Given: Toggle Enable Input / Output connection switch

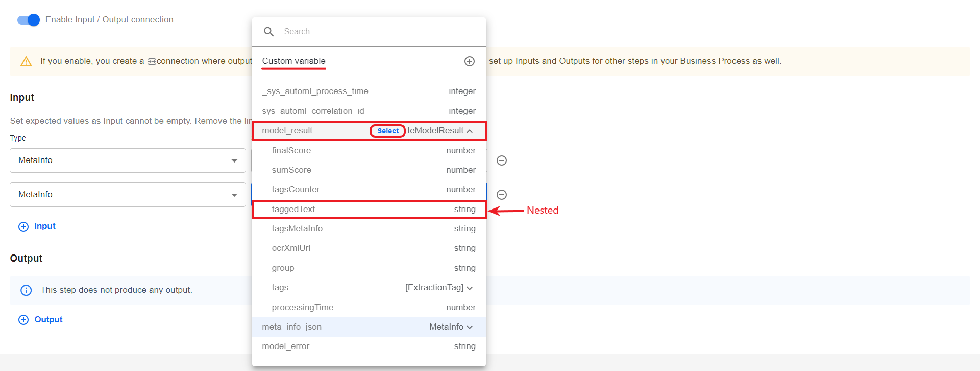Looking at the screenshot, I should point(28,20).
